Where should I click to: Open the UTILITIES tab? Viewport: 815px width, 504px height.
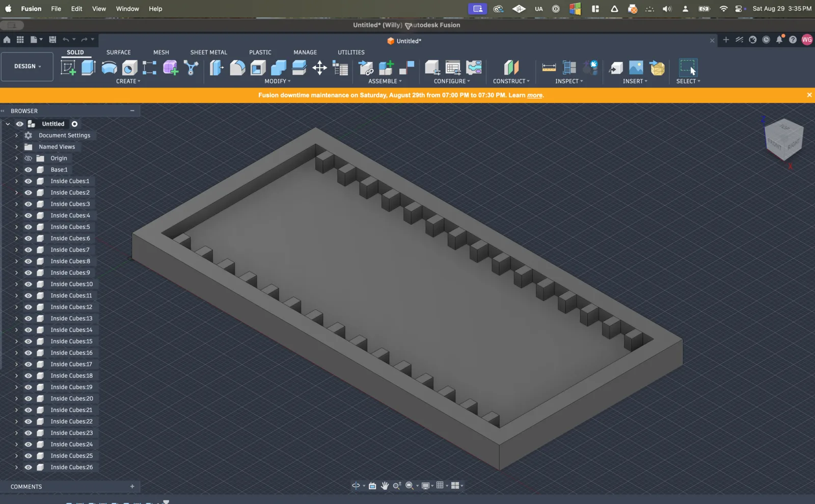[x=351, y=52]
